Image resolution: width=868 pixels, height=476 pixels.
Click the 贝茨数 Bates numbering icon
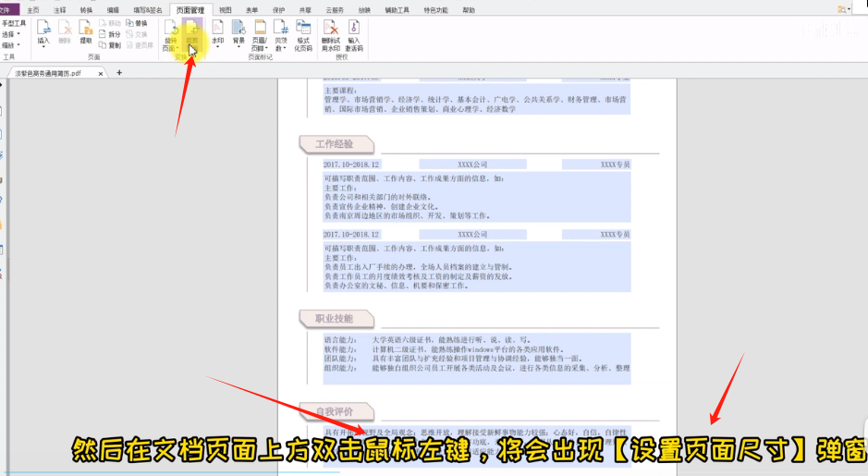pos(281,35)
